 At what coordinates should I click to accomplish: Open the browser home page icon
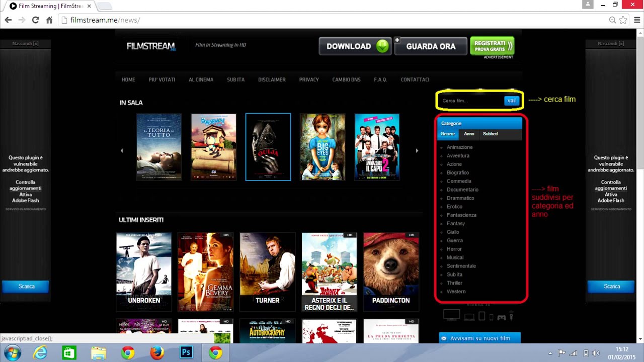coord(49,20)
